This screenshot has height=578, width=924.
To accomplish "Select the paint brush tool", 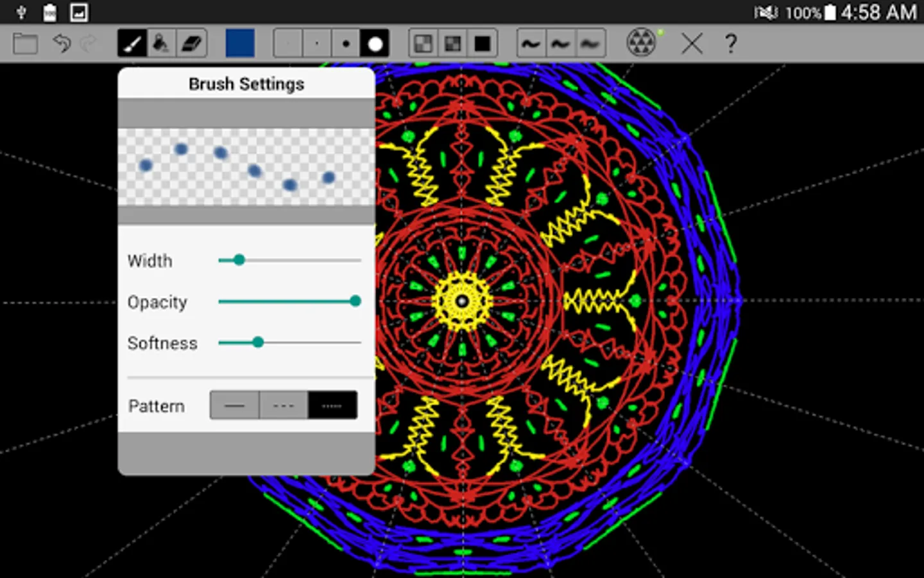I will tap(132, 44).
